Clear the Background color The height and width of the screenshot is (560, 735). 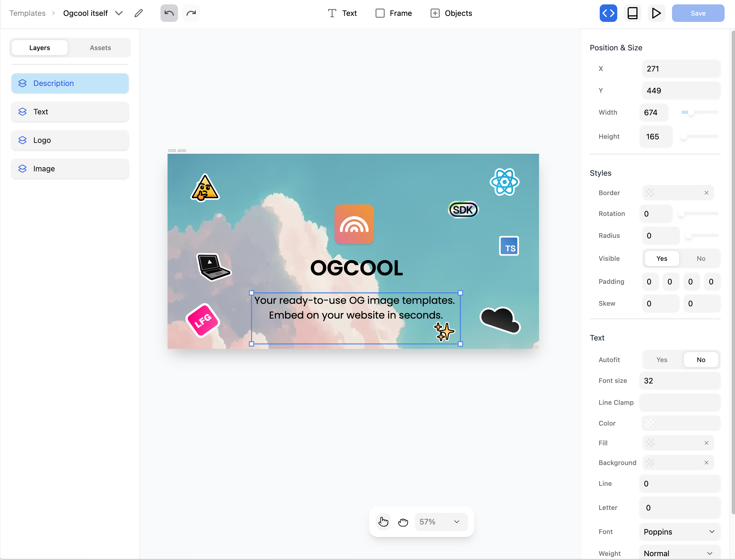(x=706, y=463)
